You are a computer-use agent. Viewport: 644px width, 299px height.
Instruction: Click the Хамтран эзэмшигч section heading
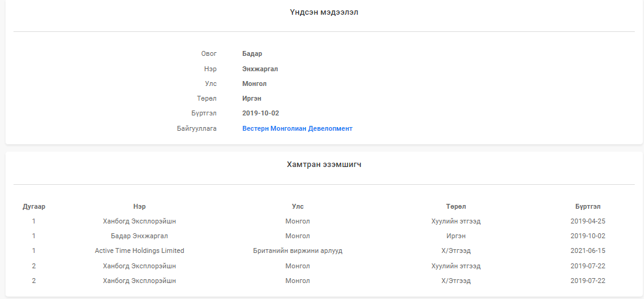click(324, 165)
